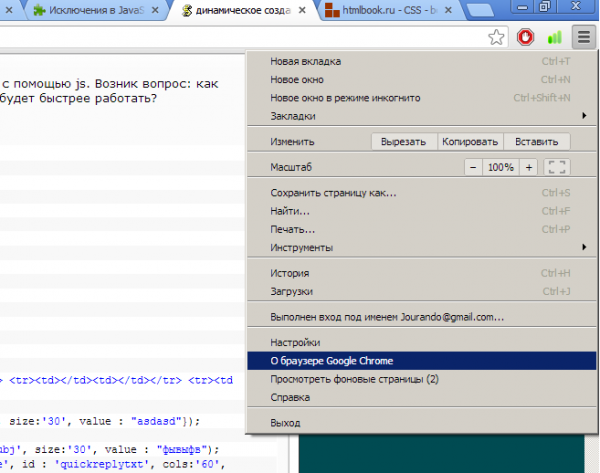Screen dimensions: 600x473
Task: Select the динамическое созда tab
Action: 243,10
